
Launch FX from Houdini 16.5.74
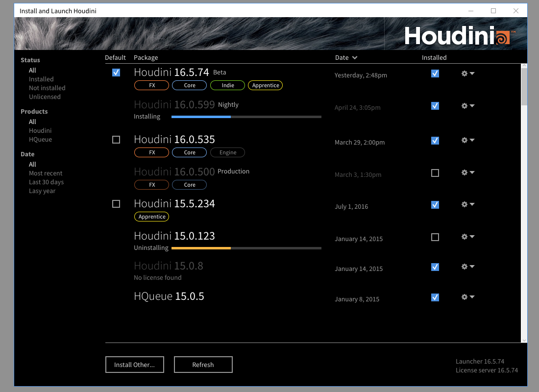click(x=151, y=85)
